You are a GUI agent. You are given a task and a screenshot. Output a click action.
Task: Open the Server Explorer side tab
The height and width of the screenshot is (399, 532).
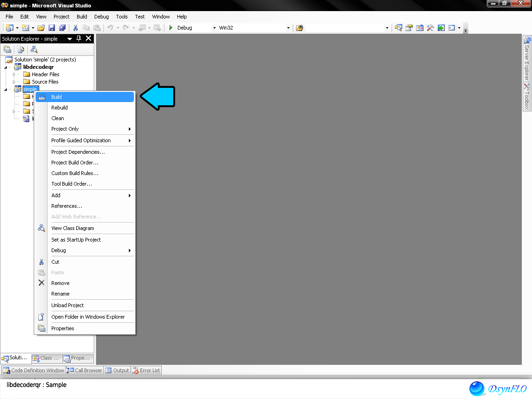(527, 58)
